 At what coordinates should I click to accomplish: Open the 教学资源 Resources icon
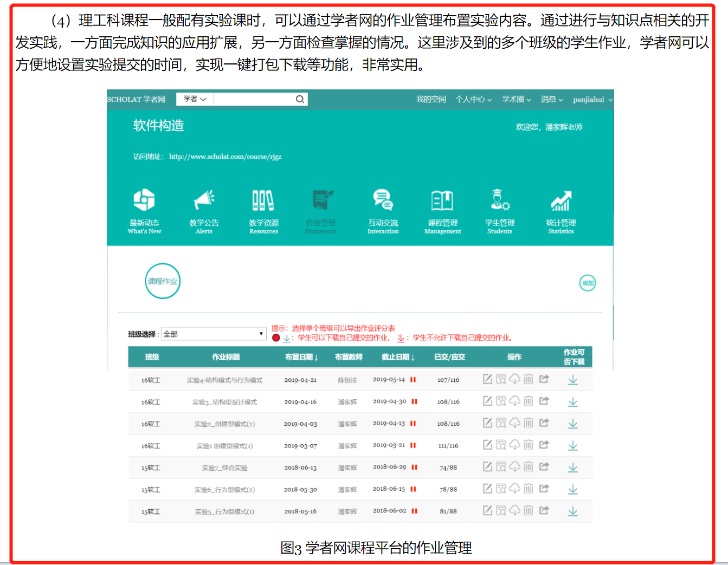[x=263, y=201]
